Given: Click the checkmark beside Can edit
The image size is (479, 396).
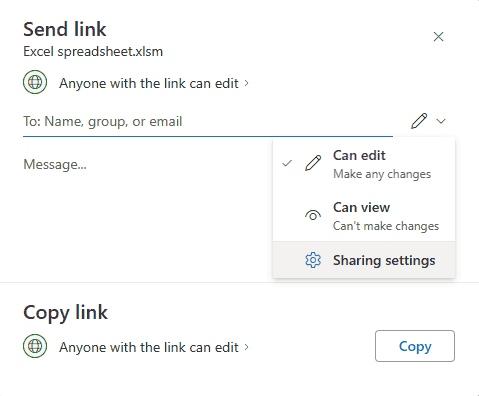Looking at the screenshot, I should point(287,163).
